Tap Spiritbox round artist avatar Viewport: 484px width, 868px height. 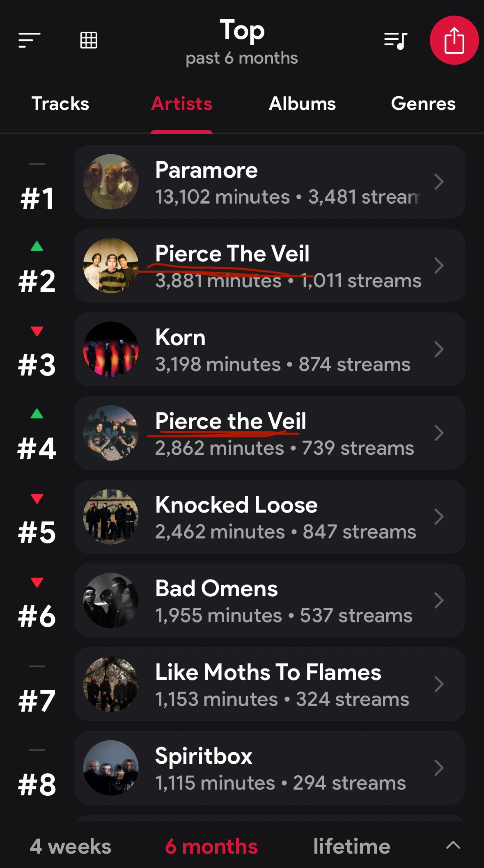[x=111, y=768]
